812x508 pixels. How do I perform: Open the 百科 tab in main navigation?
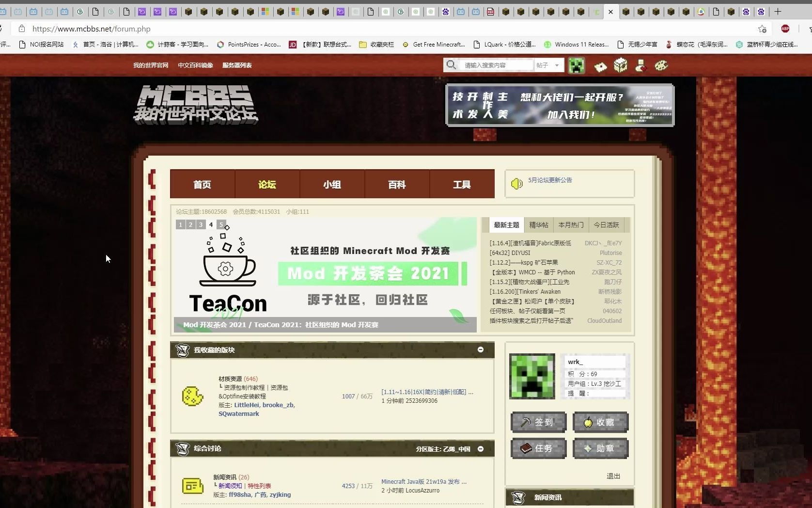point(396,184)
